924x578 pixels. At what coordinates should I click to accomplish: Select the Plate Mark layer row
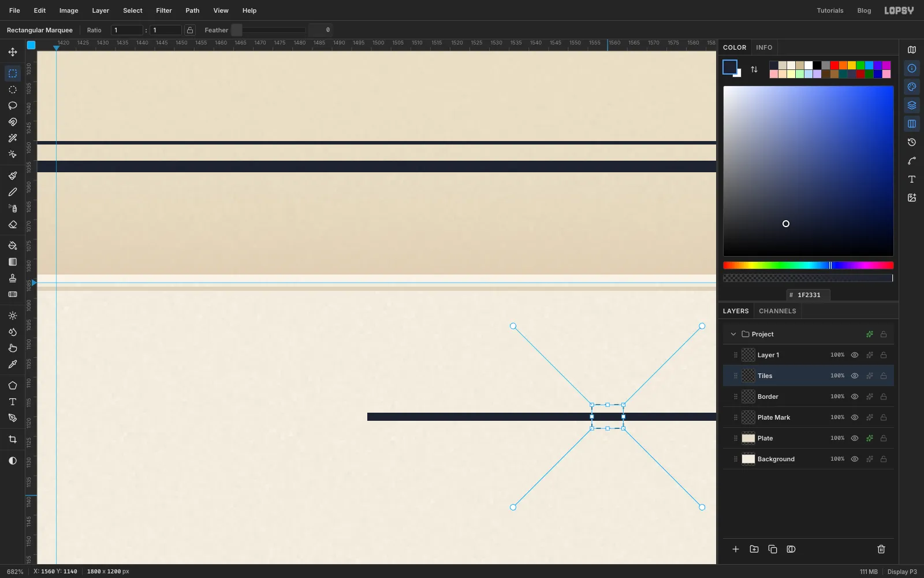808,417
